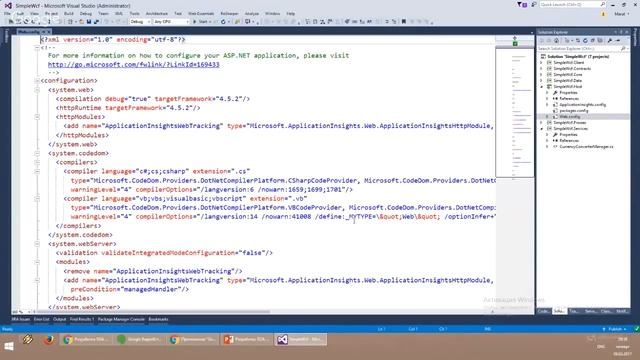Open the Any CPU platform dropdown

[x=171, y=22]
